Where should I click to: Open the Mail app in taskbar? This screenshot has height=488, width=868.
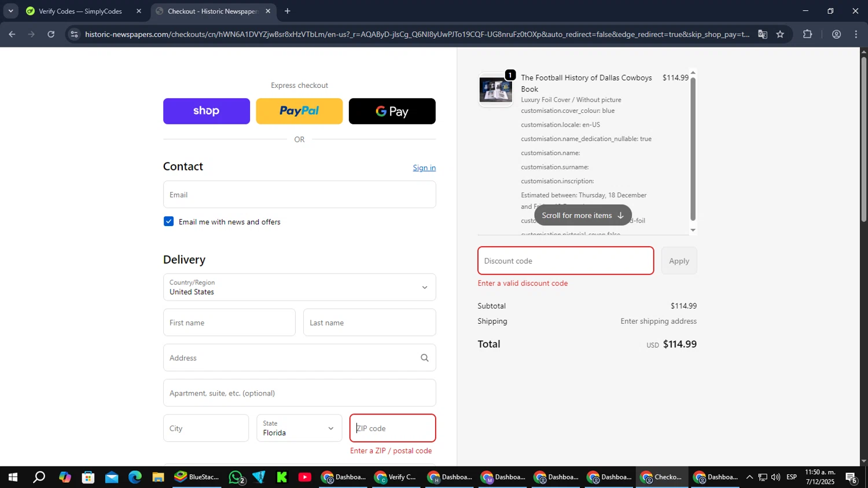click(112, 478)
